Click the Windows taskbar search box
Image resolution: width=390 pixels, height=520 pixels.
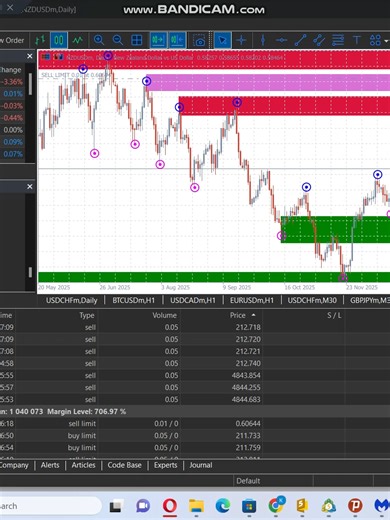[50, 506]
